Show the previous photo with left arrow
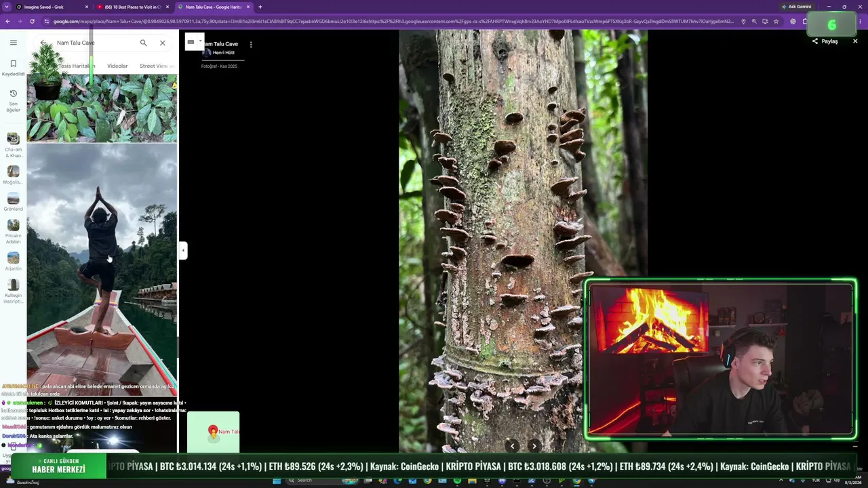The height and width of the screenshot is (488, 868). (x=513, y=445)
